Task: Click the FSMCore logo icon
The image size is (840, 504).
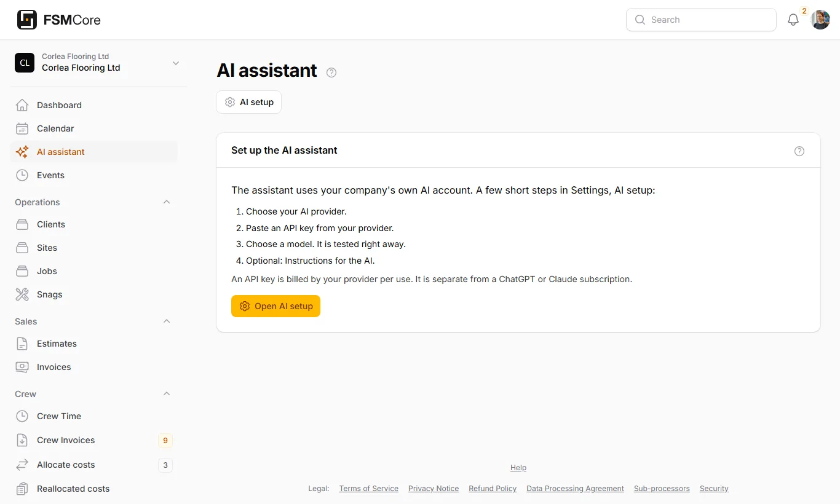Action: point(27,20)
